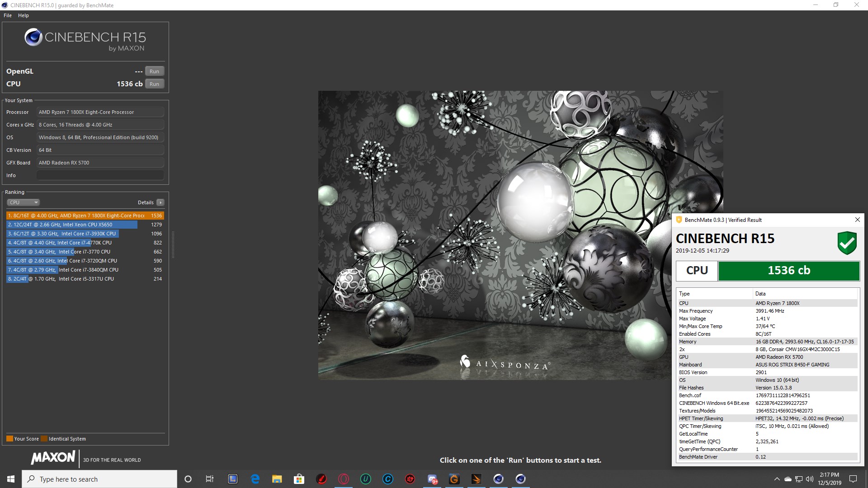Open the File menu

[8, 15]
